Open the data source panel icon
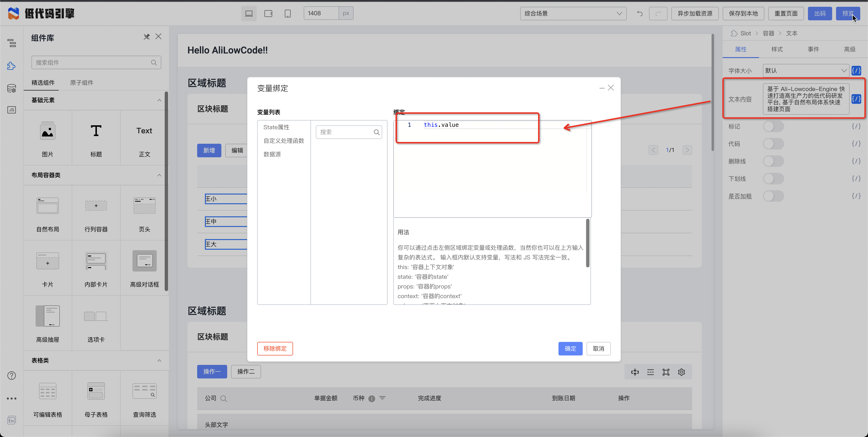Viewport: 868px width, 437px height. (12, 88)
